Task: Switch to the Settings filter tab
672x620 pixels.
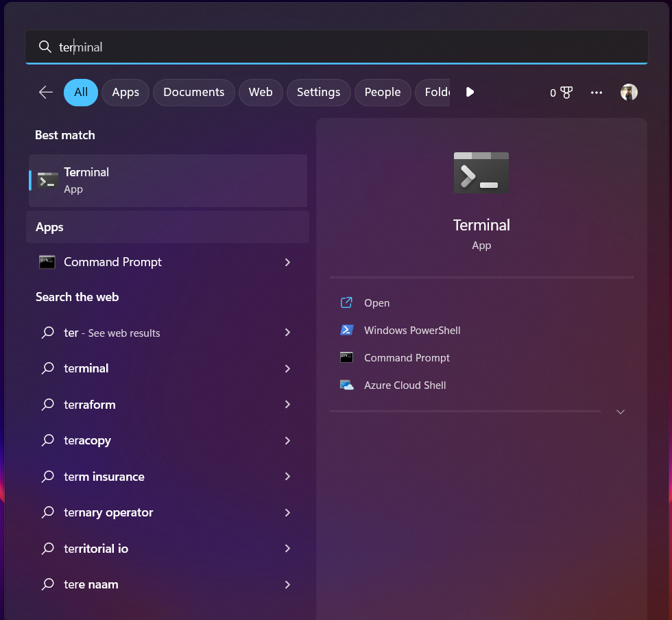Action: pos(318,92)
